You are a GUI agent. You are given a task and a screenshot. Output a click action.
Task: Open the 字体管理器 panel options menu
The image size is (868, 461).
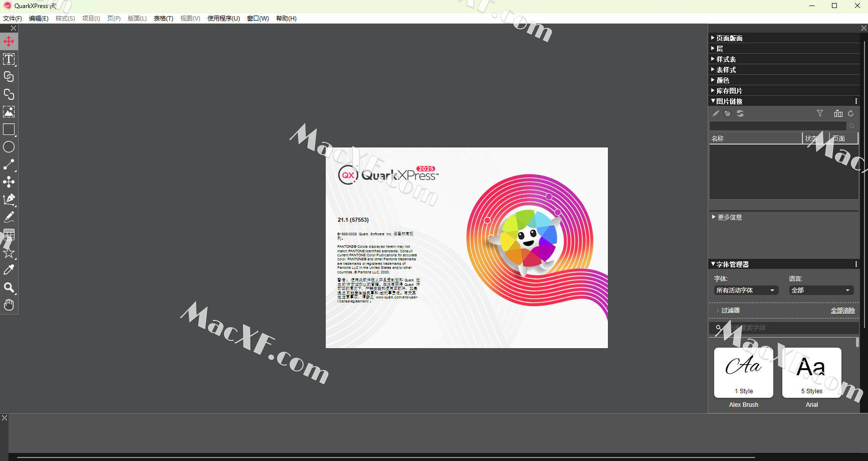pyautogui.click(x=856, y=264)
